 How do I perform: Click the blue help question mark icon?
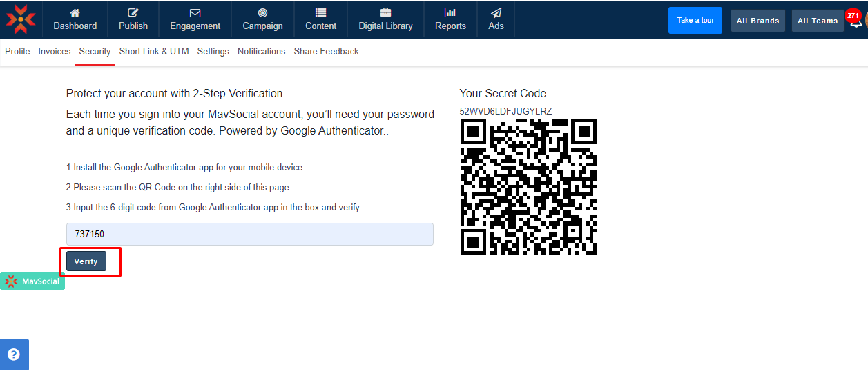click(x=14, y=355)
